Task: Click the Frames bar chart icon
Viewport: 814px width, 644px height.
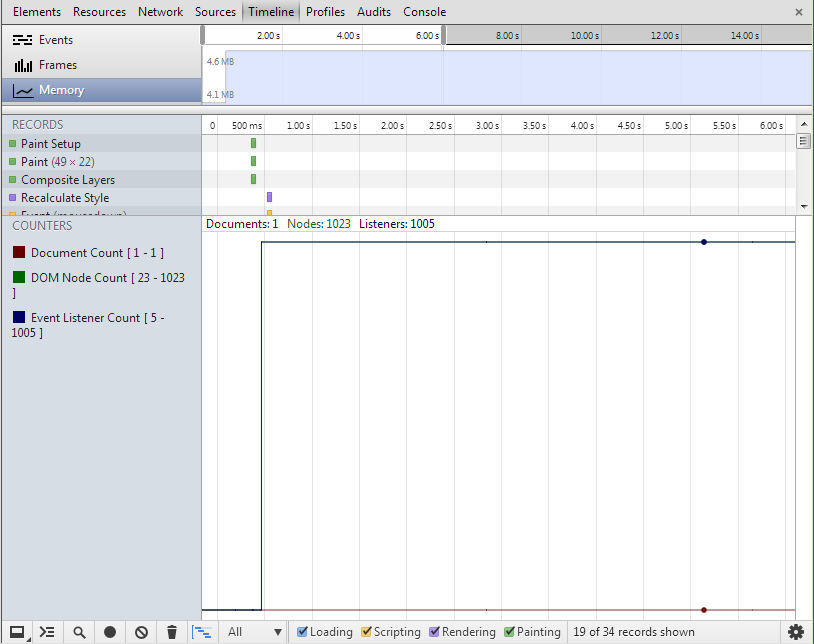Action: tap(23, 65)
